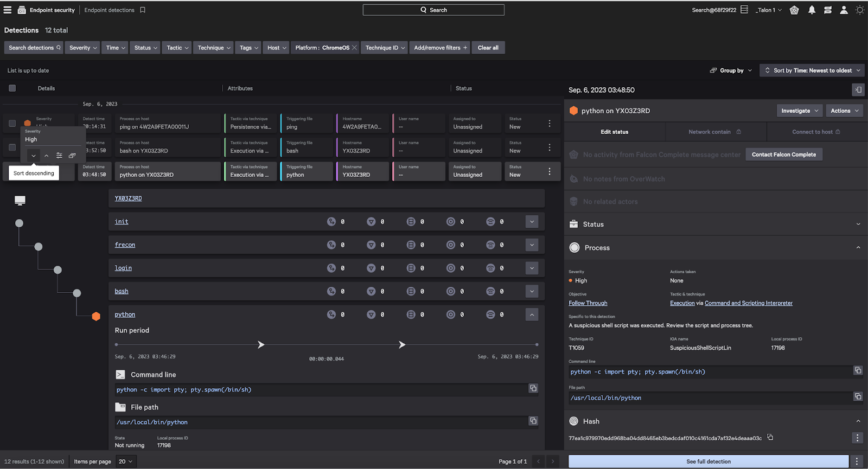868x469 pixels.
Task: Check the box for bash detection row
Action: click(12, 147)
